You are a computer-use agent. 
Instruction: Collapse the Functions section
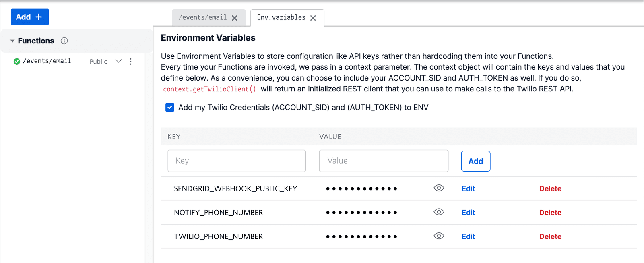12,41
